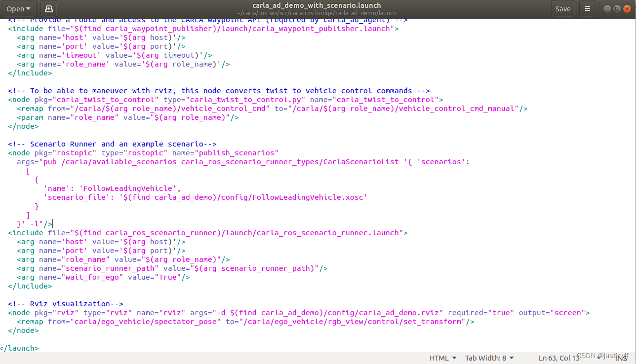Click the new document icon button
The image size is (636, 364).
(x=48, y=8)
